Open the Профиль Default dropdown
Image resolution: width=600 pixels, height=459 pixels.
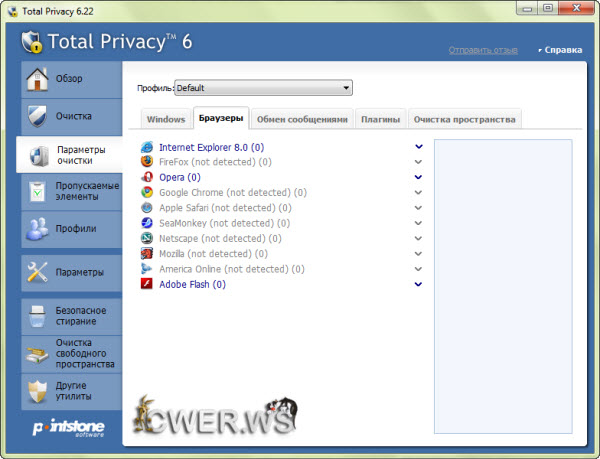point(263,88)
